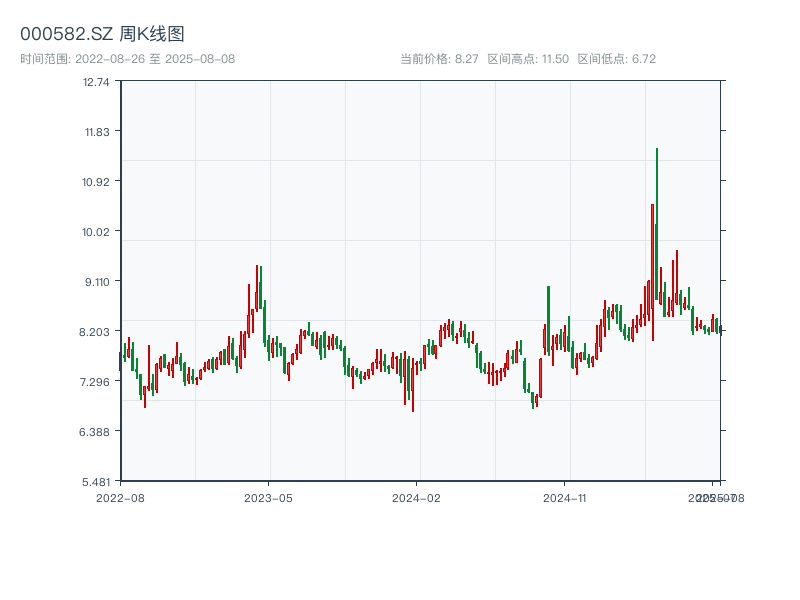This screenshot has width=800, height=600.
Task: Click the 时间范围 date range text
Action: pyautogui.click(x=127, y=59)
